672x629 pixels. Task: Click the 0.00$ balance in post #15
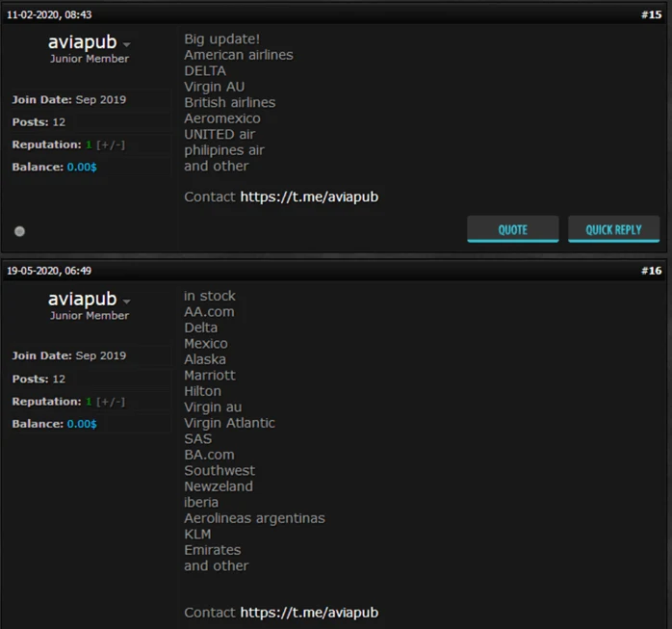[82, 168]
